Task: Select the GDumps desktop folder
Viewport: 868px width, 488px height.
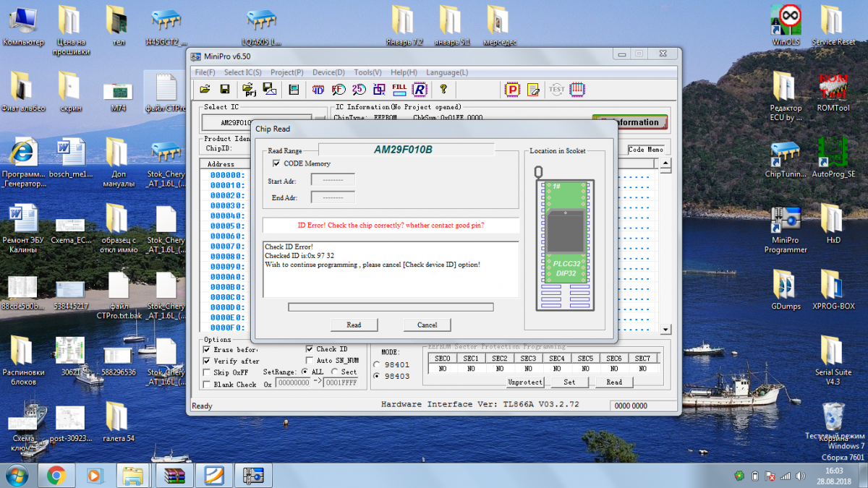Action: (786, 290)
